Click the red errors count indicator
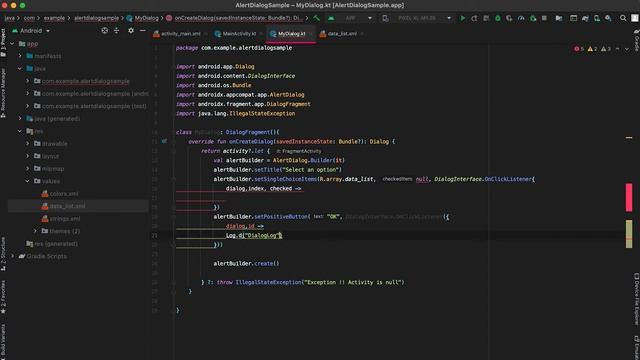The image size is (640, 360). pyautogui.click(x=579, y=49)
